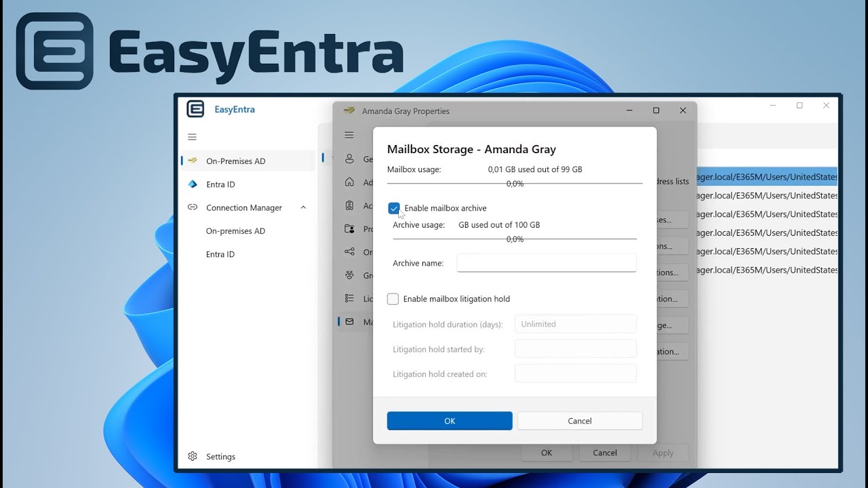Click the Mailbox usage progress bar
The width and height of the screenshot is (868, 488).
tap(515, 184)
